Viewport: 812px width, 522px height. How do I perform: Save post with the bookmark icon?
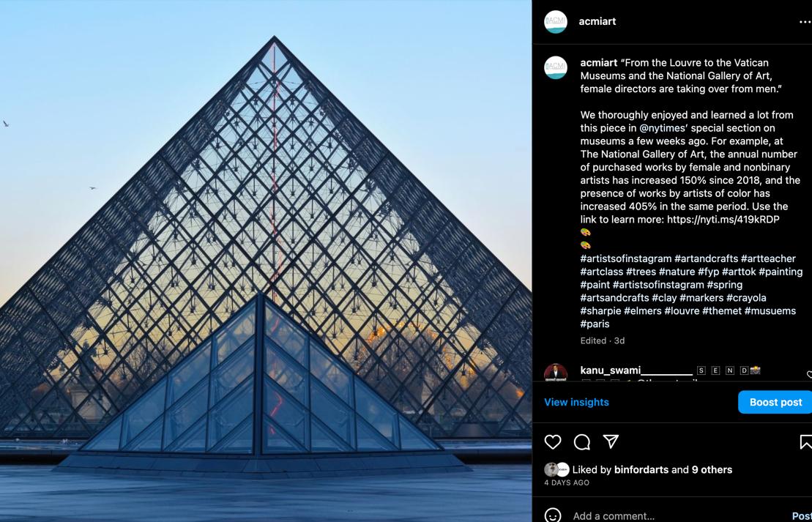point(806,441)
